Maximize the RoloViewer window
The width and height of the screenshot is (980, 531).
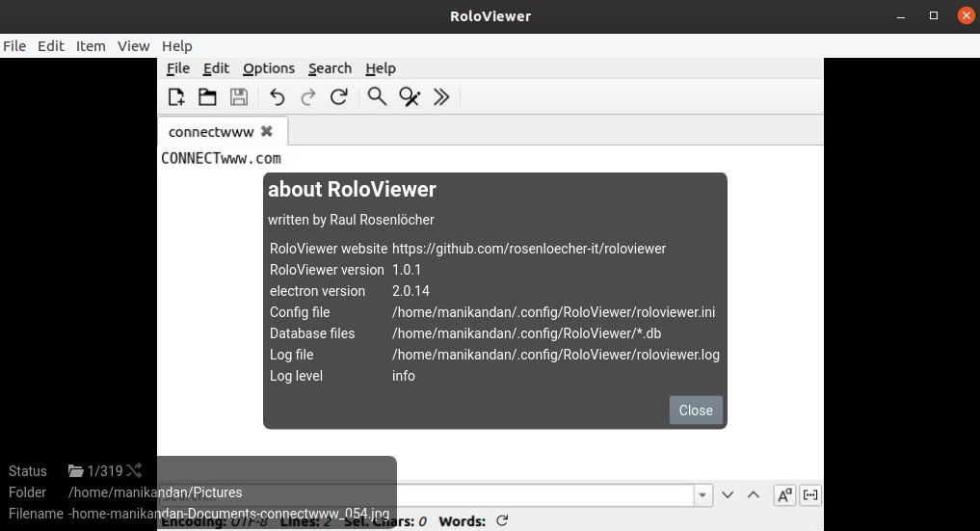click(x=934, y=16)
